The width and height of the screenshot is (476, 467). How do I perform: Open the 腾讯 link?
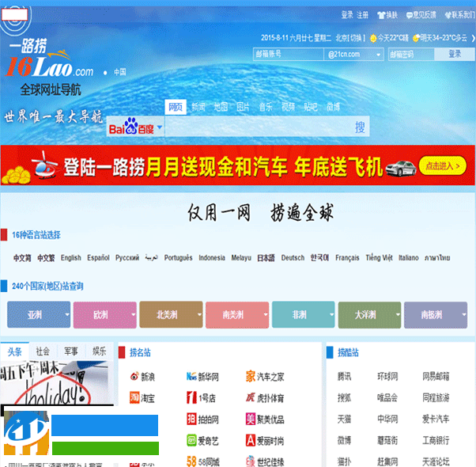pos(344,377)
